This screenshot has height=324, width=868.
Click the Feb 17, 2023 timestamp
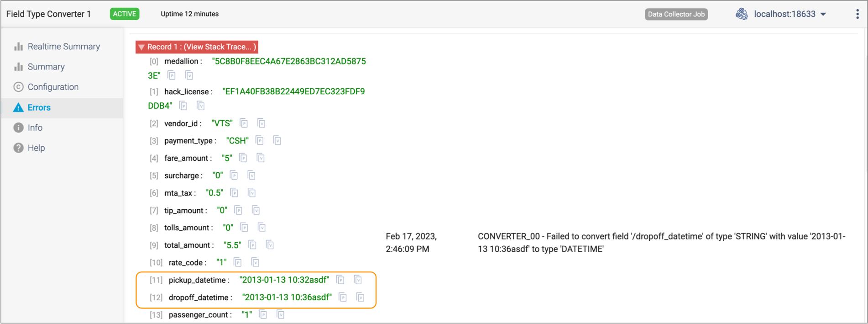[411, 243]
